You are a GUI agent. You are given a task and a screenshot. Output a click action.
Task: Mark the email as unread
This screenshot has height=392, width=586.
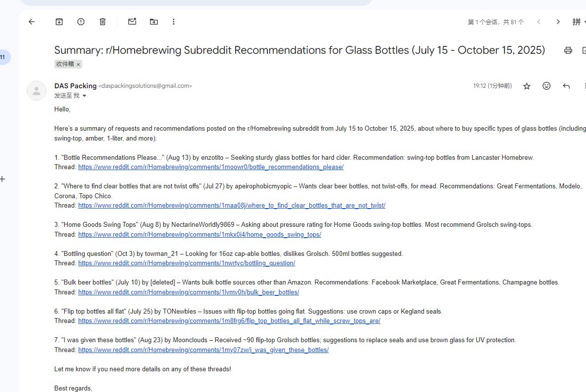tap(132, 22)
